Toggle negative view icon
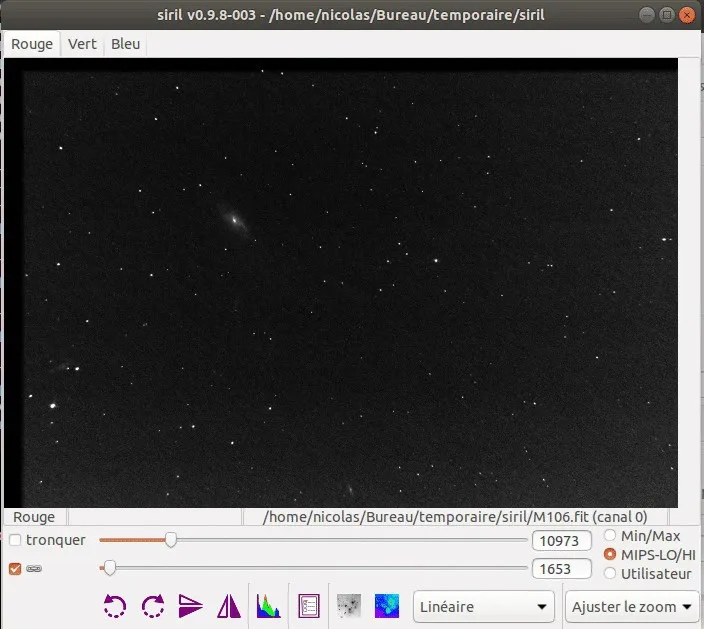The width and height of the screenshot is (704, 629). [349, 606]
